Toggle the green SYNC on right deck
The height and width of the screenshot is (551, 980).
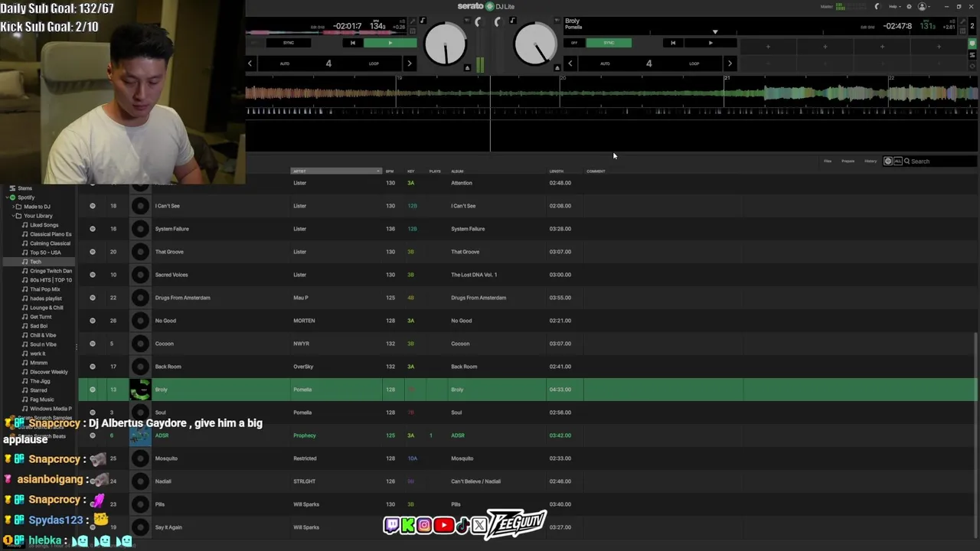point(609,43)
